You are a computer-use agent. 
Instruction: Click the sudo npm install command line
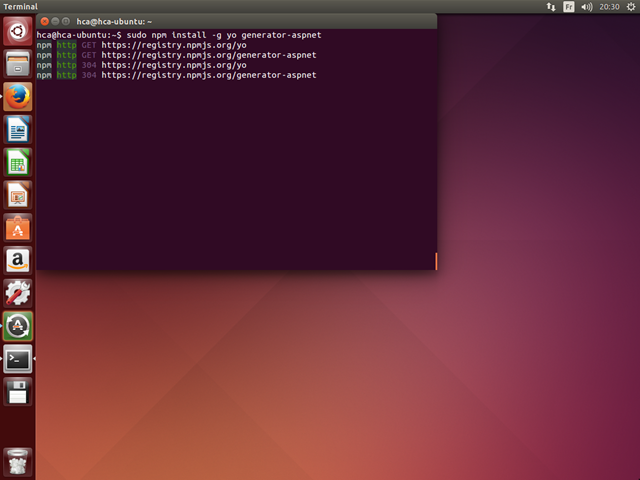[x=179, y=35]
